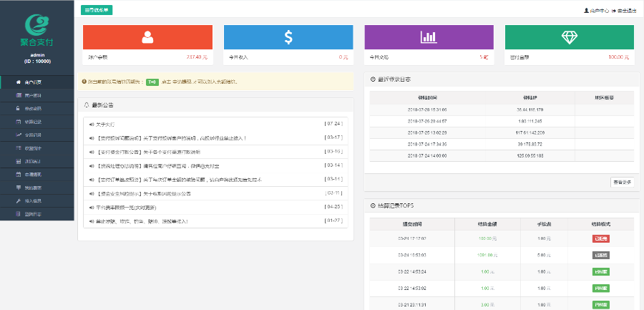The width and height of the screenshot is (644, 310).
Task: Click the 查看更多 button under the login log
Action: pyautogui.click(x=623, y=182)
